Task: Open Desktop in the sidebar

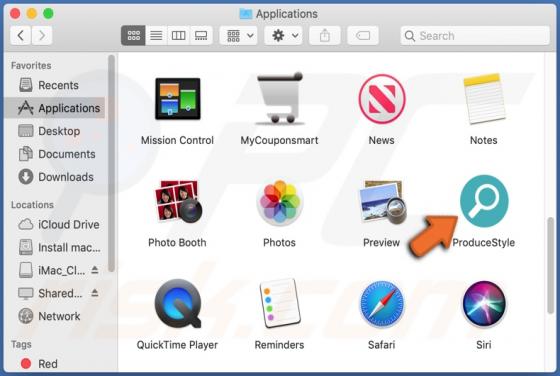Action: point(55,131)
